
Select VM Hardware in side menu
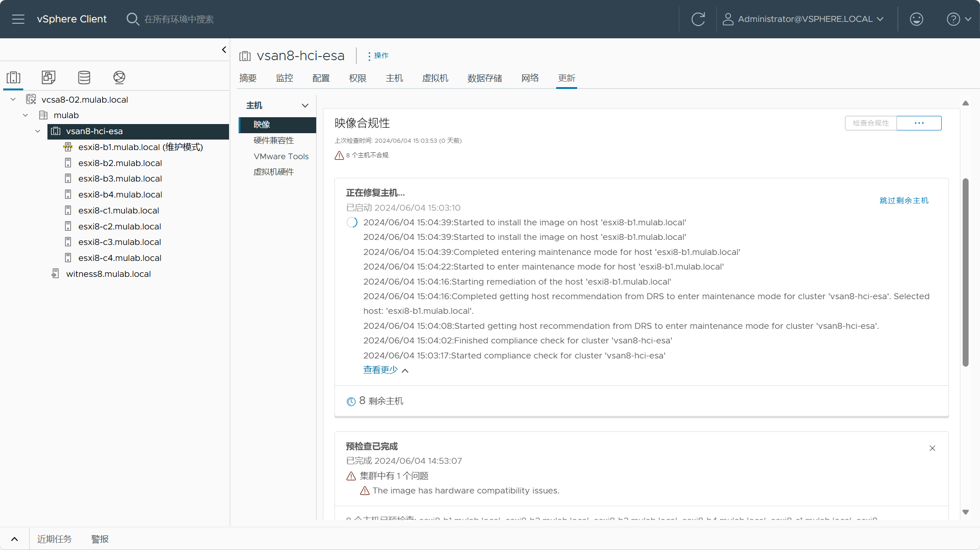click(x=274, y=172)
